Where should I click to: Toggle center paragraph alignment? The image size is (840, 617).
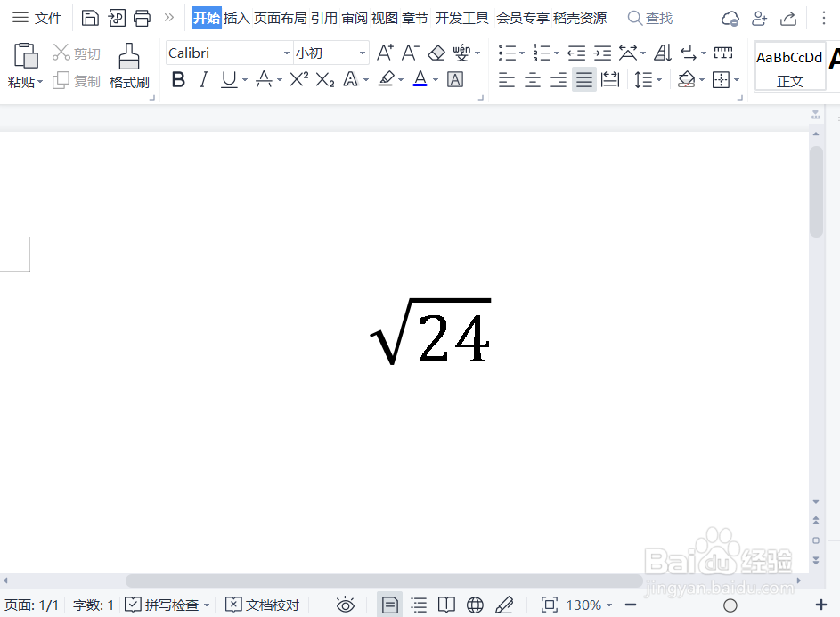tap(532, 79)
